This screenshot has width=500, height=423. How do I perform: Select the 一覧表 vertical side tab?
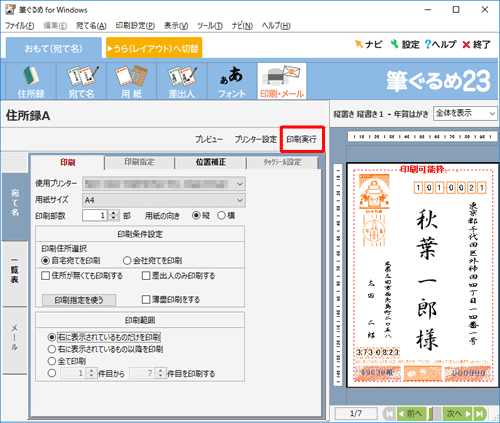[15, 274]
